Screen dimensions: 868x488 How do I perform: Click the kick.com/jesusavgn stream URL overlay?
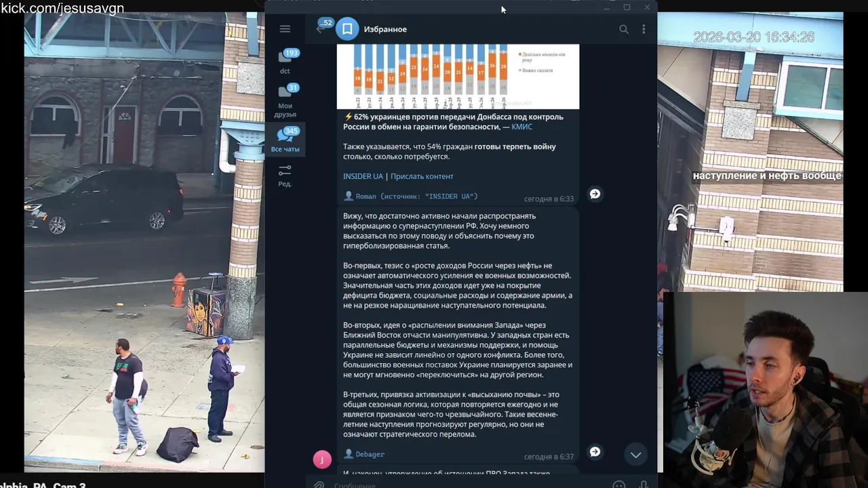[62, 8]
